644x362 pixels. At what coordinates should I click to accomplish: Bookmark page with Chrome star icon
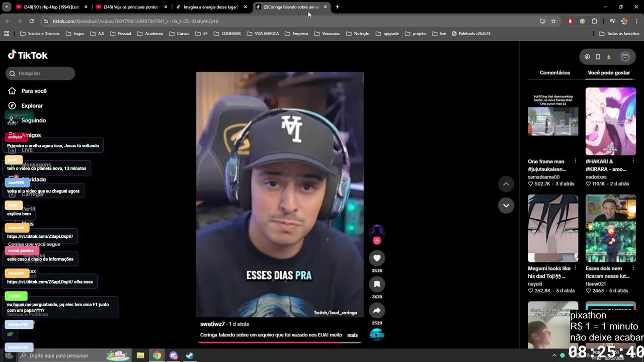[553, 21]
